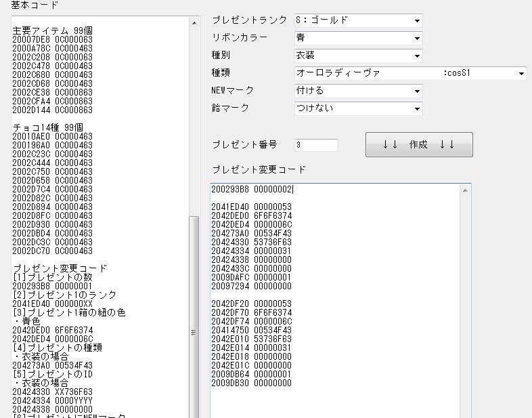The height and width of the screenshot is (418, 532).
Task: Click the up arrow of 基本コード scrollbar
Action: pos(194,23)
